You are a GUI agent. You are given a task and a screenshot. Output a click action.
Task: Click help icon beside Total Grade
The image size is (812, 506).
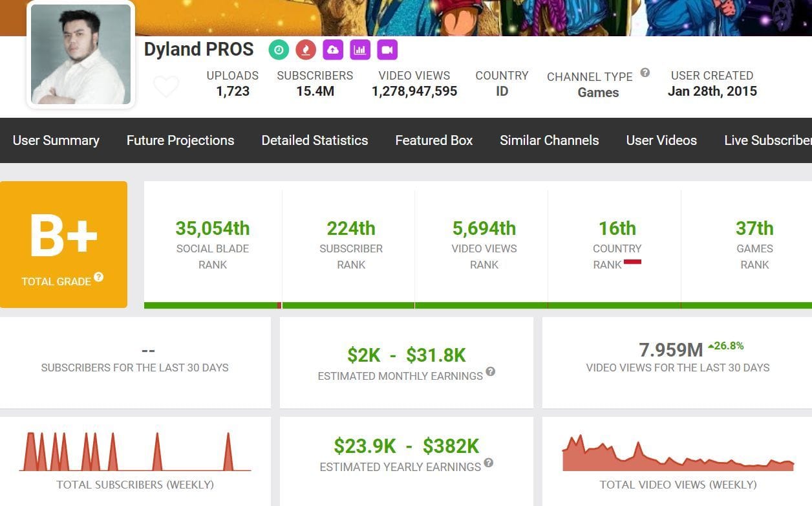99,277
